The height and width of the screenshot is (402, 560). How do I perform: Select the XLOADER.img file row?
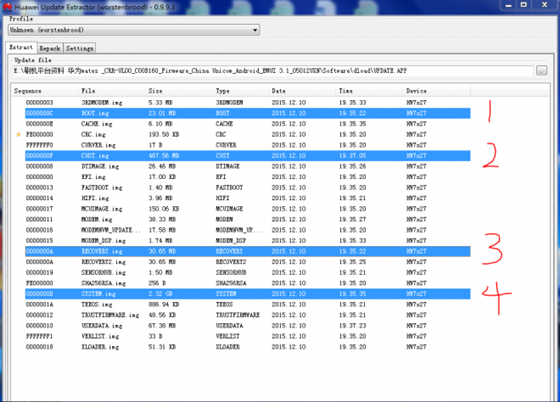(248, 347)
